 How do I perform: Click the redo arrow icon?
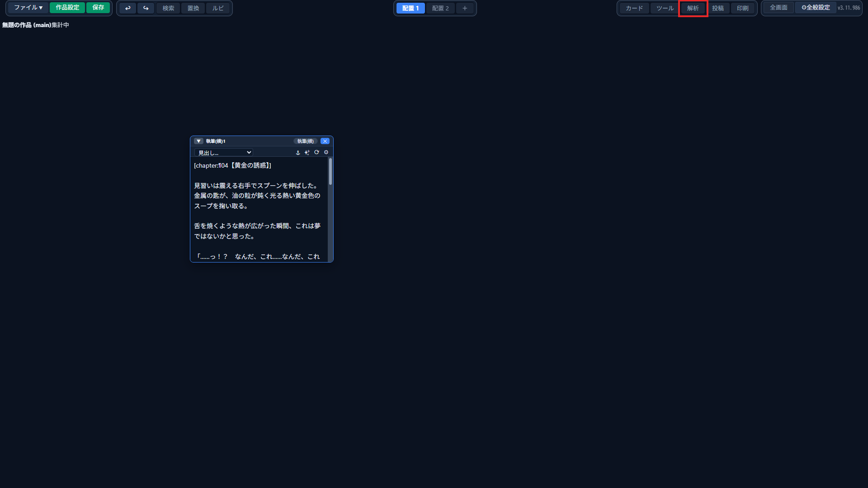[x=146, y=8]
